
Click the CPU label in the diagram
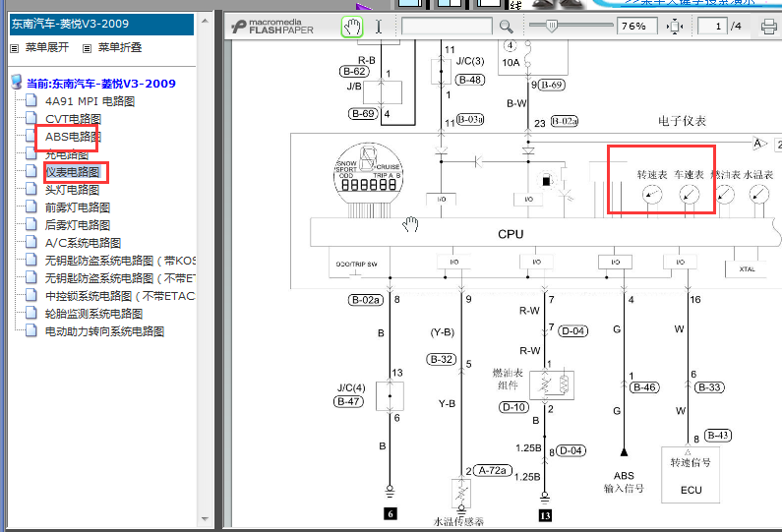(x=511, y=234)
